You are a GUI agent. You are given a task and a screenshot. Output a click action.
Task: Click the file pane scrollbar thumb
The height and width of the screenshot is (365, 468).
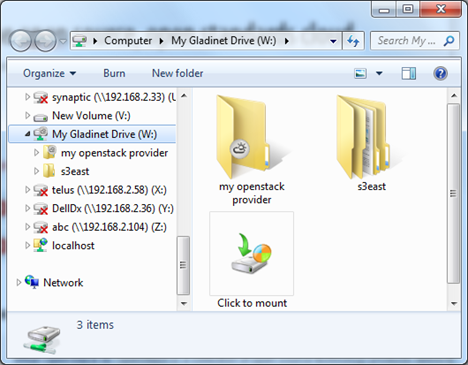point(453,193)
